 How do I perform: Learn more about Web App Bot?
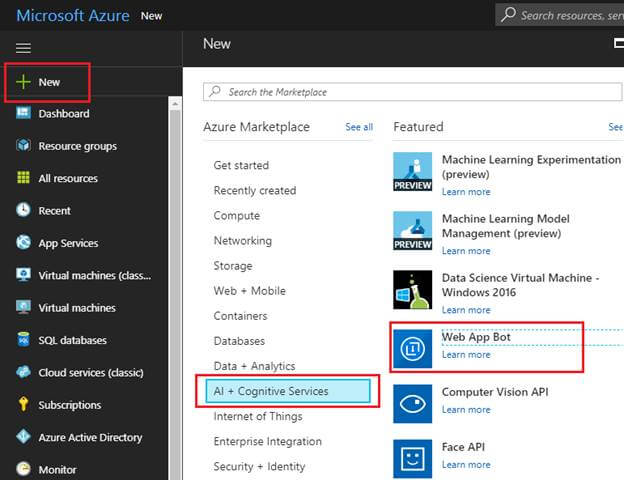466,354
